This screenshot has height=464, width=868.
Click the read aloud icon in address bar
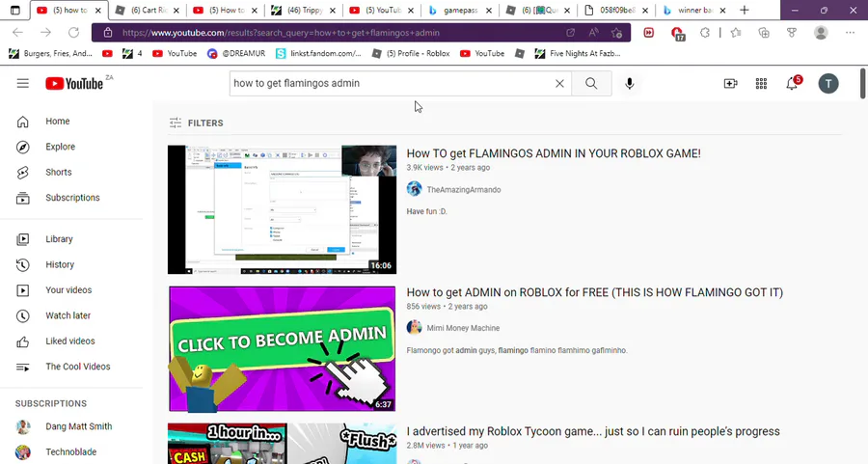(x=593, y=33)
